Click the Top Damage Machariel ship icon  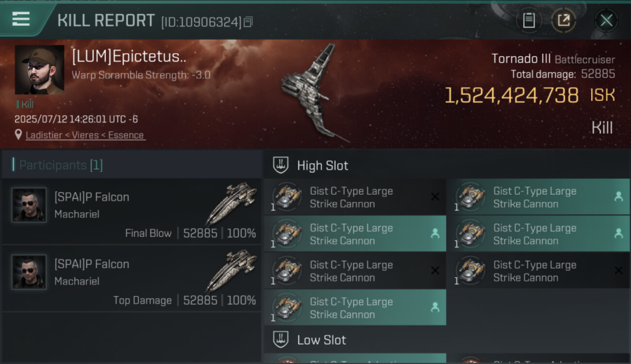click(x=232, y=270)
